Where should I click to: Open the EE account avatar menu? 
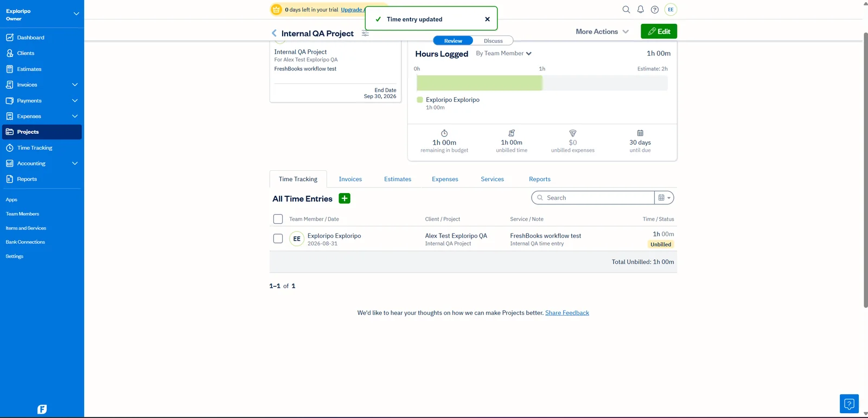[671, 9]
